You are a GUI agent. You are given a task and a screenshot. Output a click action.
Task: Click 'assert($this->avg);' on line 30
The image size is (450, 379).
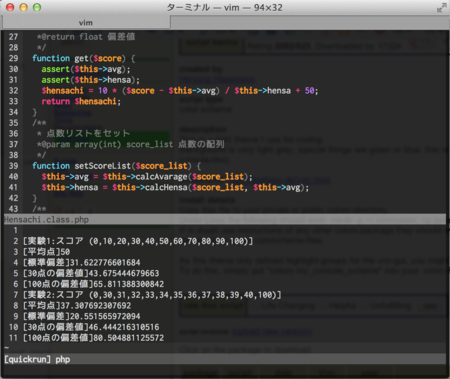tap(86, 69)
